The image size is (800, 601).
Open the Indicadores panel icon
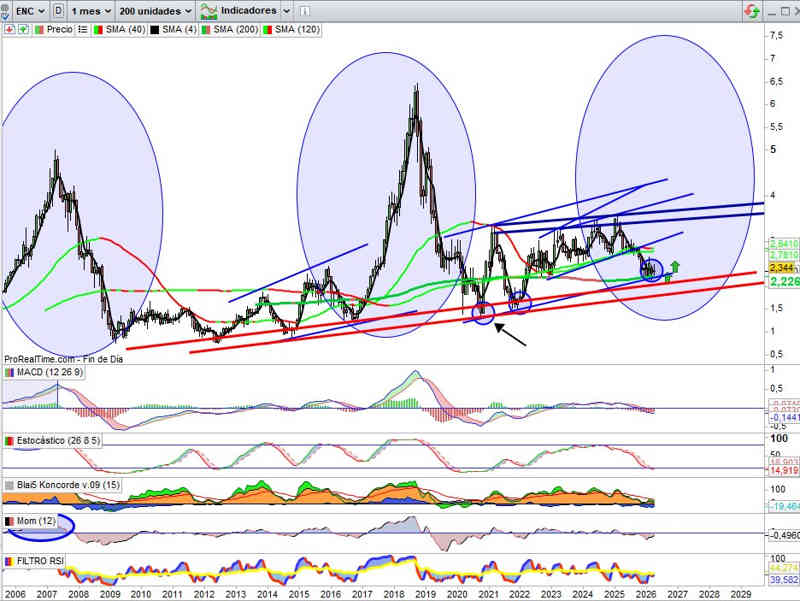pyautogui.click(x=210, y=11)
